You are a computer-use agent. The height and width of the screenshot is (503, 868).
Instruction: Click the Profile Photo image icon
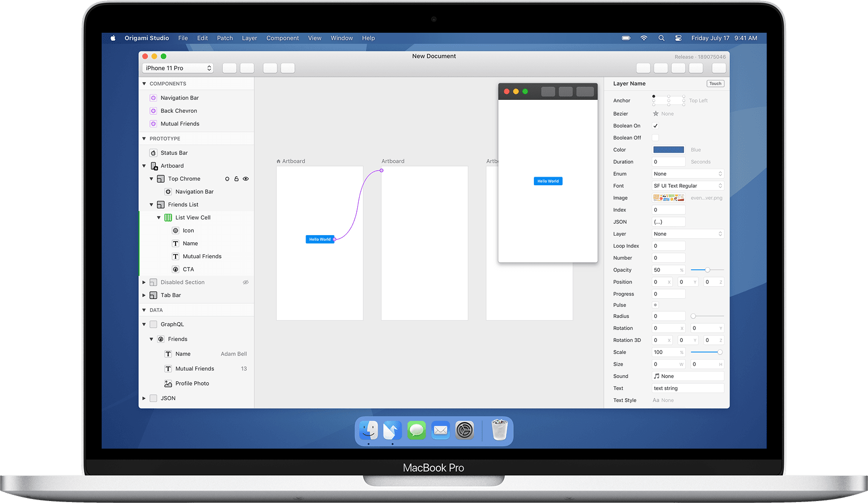[168, 384]
